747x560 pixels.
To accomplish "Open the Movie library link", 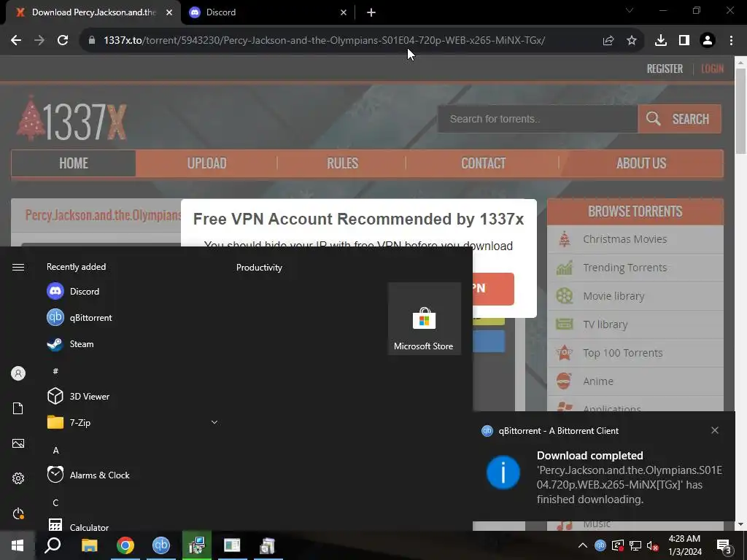I will [614, 296].
